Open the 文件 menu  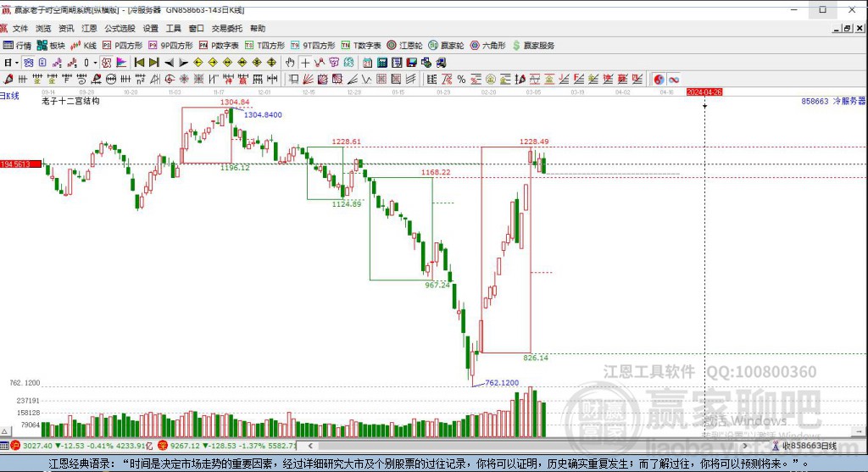tap(20, 28)
